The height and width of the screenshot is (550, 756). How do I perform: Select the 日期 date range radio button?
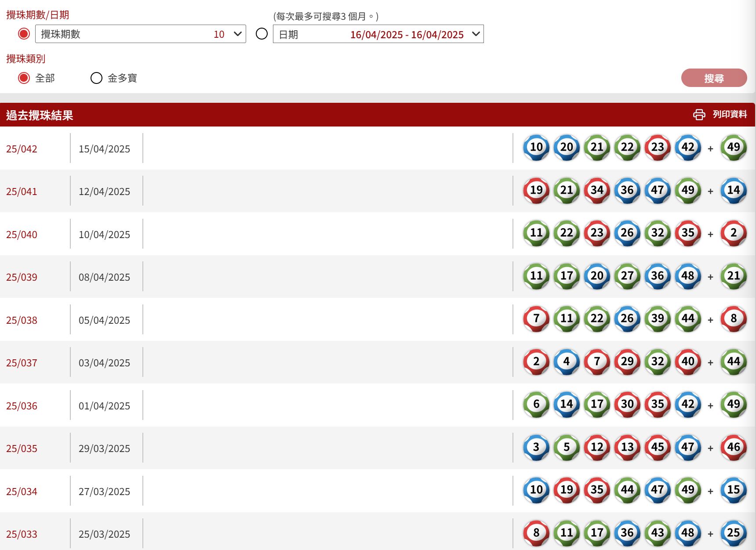[262, 34]
